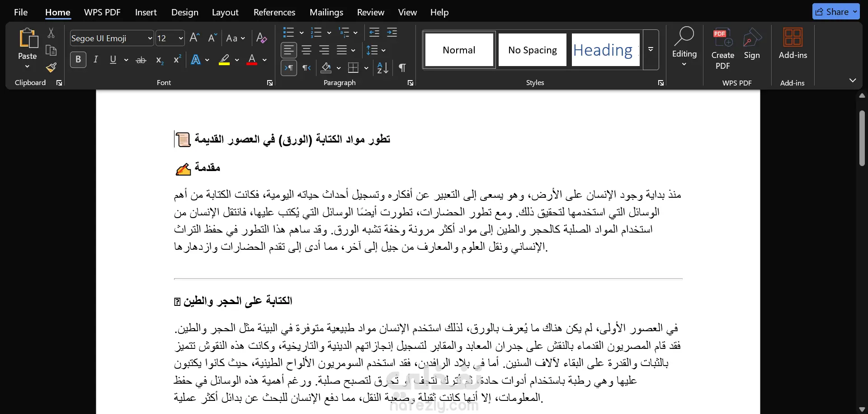Apply subscript formatting
This screenshot has width=868, height=414.
(x=160, y=60)
